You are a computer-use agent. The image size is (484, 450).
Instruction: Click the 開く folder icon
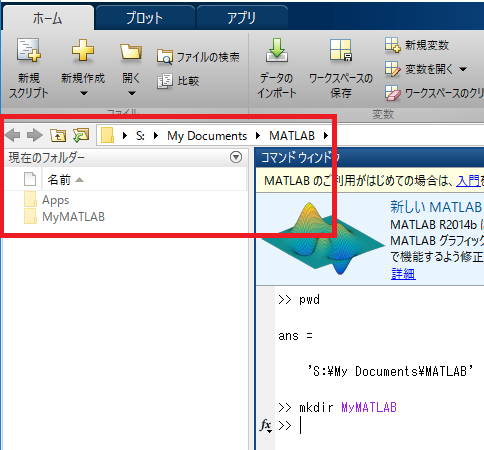point(131,51)
